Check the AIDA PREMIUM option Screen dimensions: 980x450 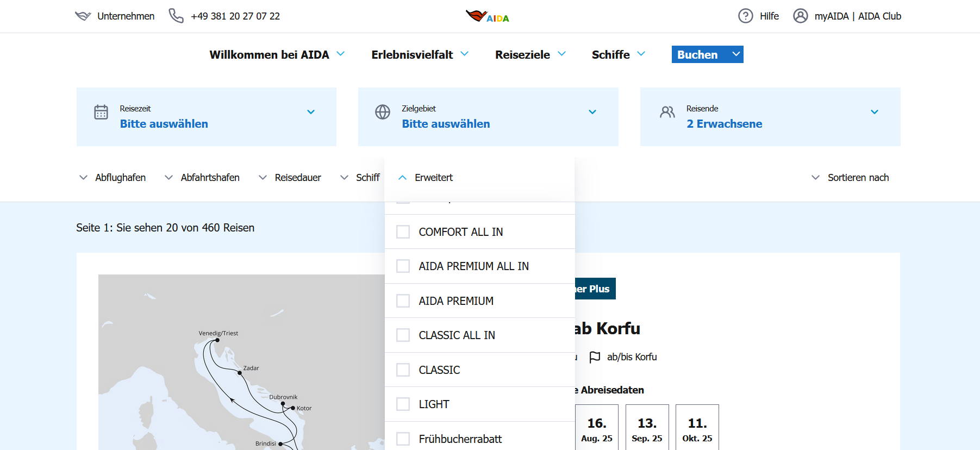[403, 301]
